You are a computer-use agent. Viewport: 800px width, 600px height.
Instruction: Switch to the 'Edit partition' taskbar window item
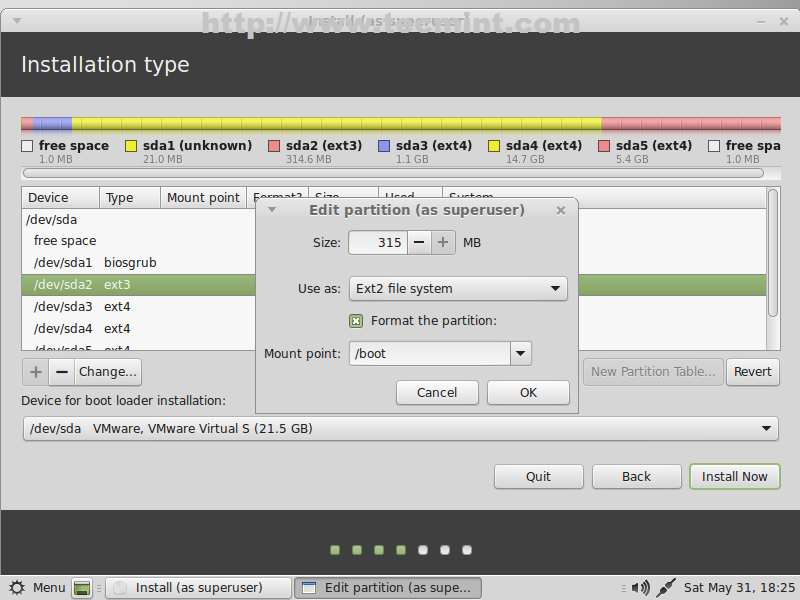(388, 588)
